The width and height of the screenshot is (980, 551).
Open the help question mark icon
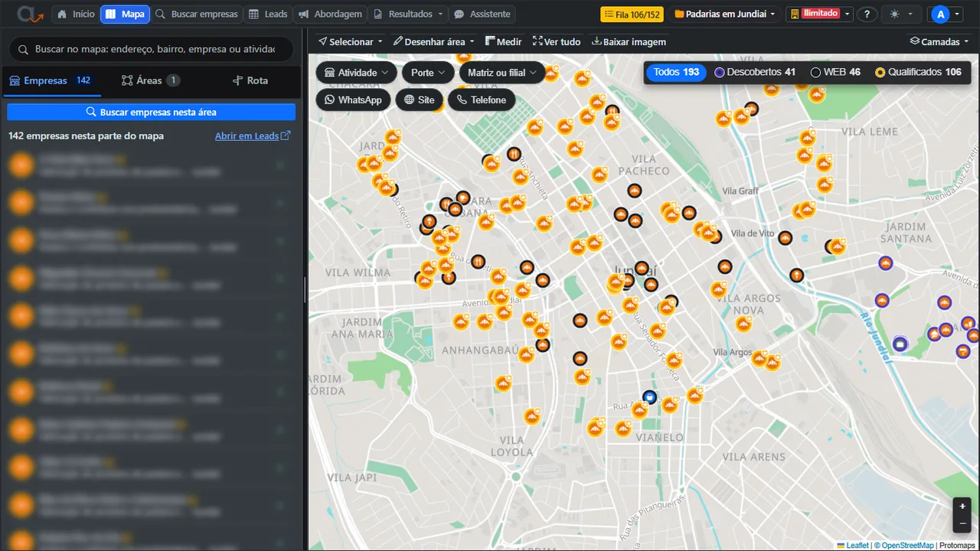867,14
